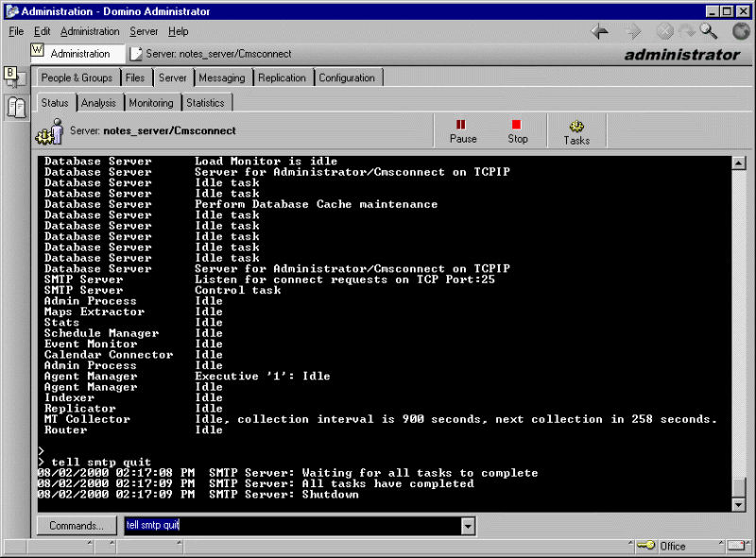This screenshot has height=558, width=756.
Task: Open the Monitoring sub-tab
Action: point(151,103)
